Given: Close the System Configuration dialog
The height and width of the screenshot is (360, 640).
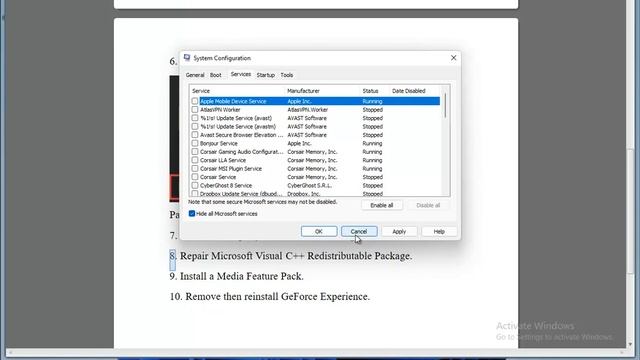Looking at the screenshot, I should tap(453, 58).
